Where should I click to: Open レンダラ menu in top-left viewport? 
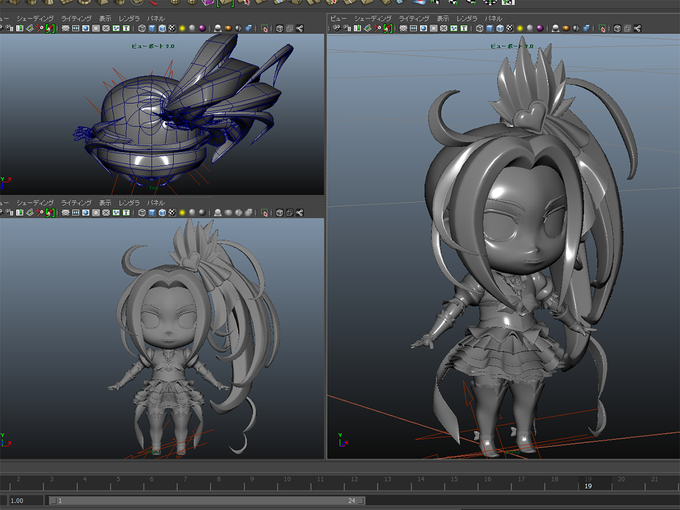[129, 19]
